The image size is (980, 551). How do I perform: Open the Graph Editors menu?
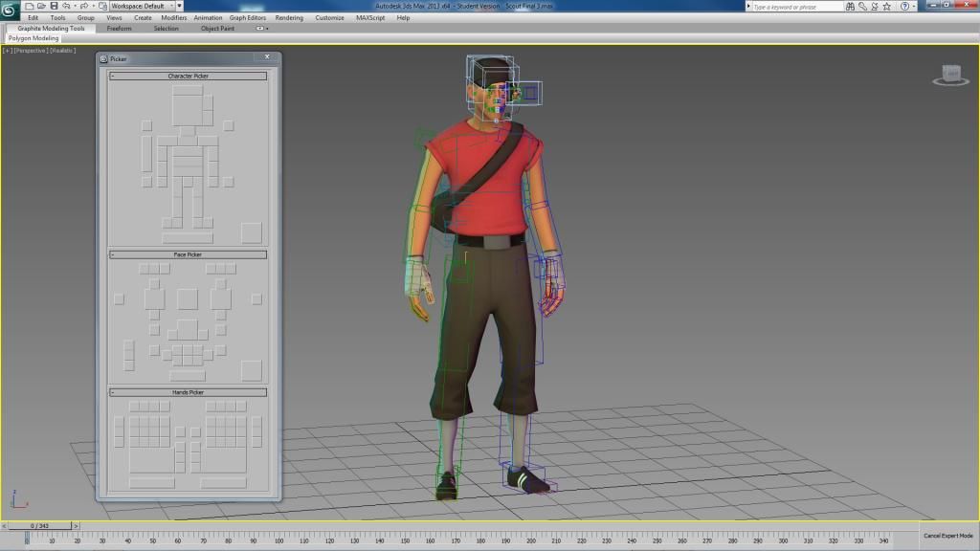[248, 18]
